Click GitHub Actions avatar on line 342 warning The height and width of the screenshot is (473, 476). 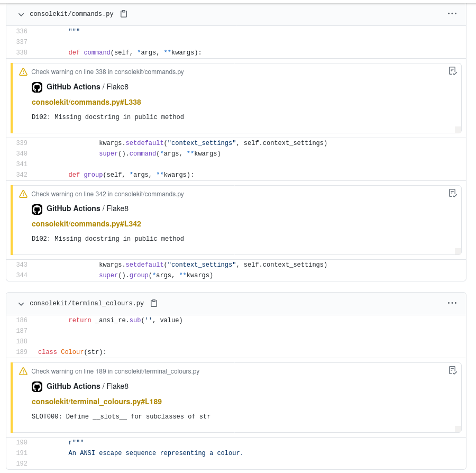(x=37, y=210)
